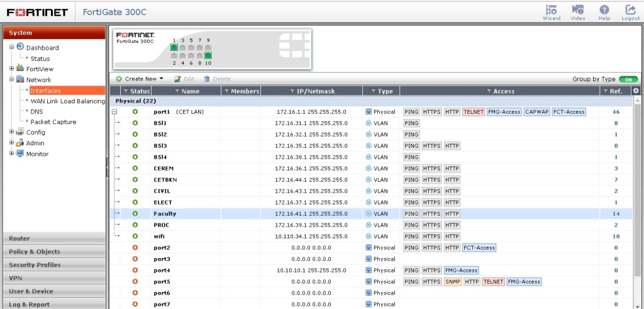Open the Router menu section
644x309 pixels.
pyautogui.click(x=54, y=239)
